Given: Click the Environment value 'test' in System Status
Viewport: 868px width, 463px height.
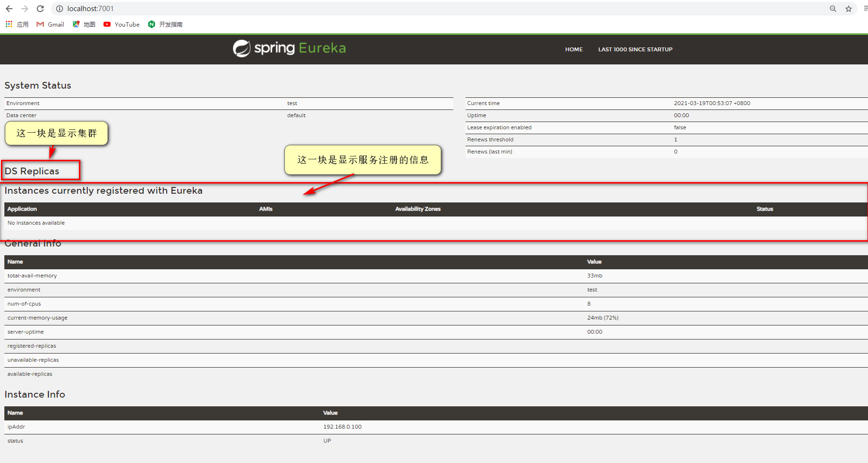Looking at the screenshot, I should [x=292, y=103].
